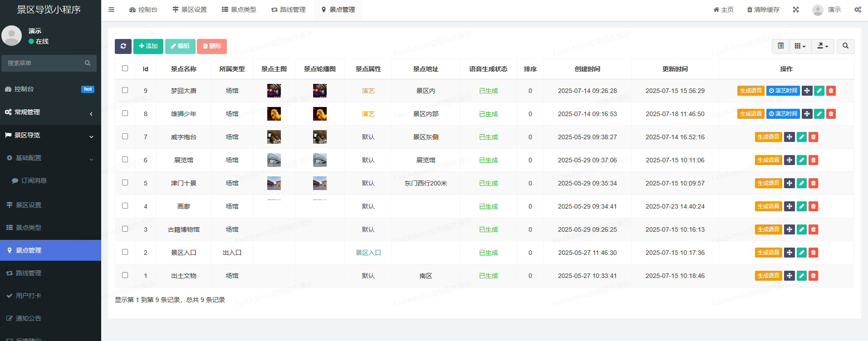Open the 雄狮少年 main image thumbnail
The image size is (868, 341).
click(x=274, y=114)
